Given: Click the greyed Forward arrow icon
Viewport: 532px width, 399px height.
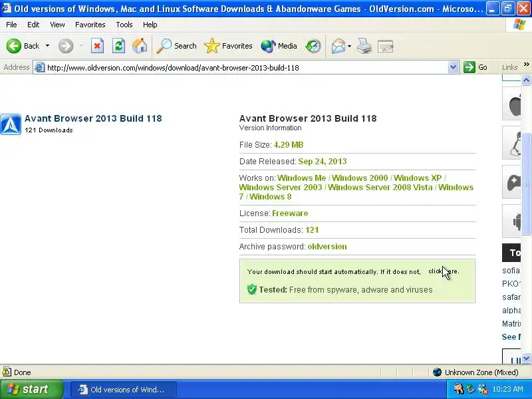Looking at the screenshot, I should pos(66,46).
